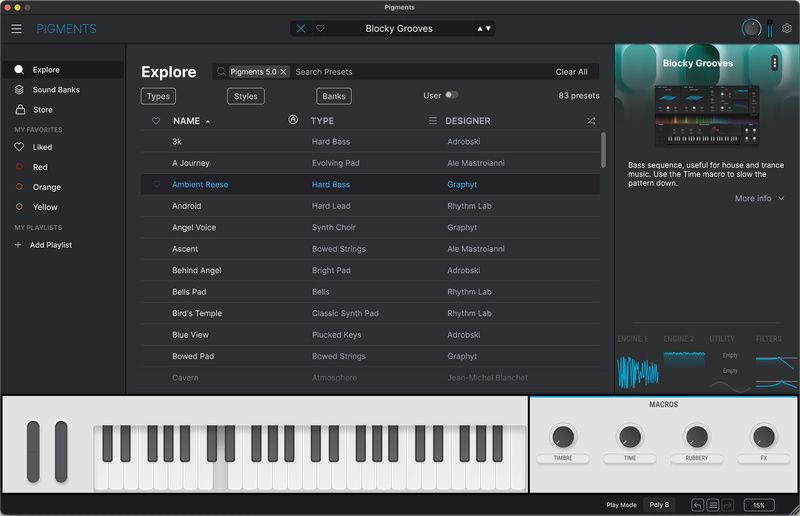Click the preset list scrollbar
Image resolution: width=800 pixels, height=516 pixels.
603,150
